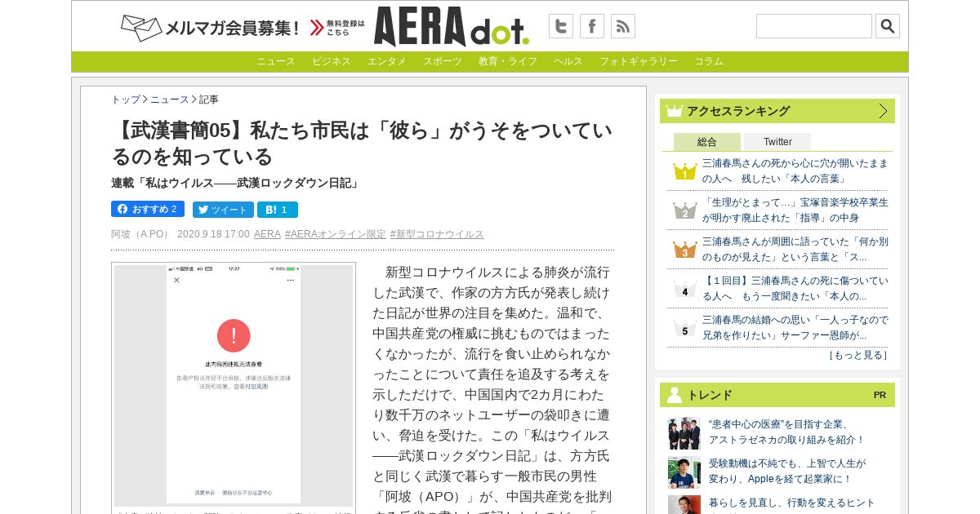Click the 無料登録はこちら arrow label

pyautogui.click(x=336, y=29)
